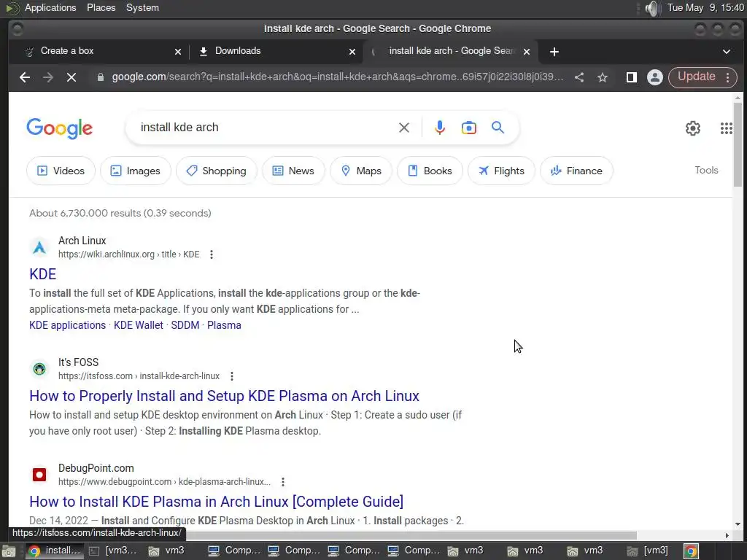Screen dimensions: 747x560
Task: Open Google quick settings gear
Action: coord(693,128)
